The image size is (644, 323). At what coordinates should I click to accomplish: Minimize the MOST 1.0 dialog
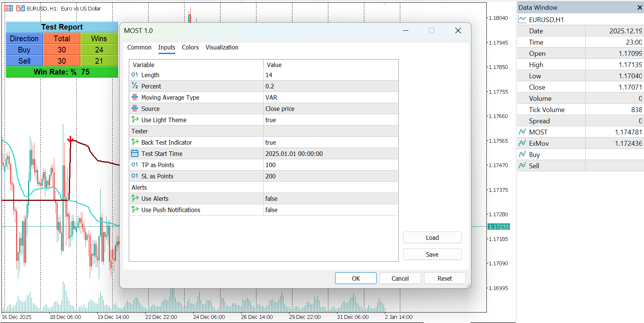pos(405,31)
